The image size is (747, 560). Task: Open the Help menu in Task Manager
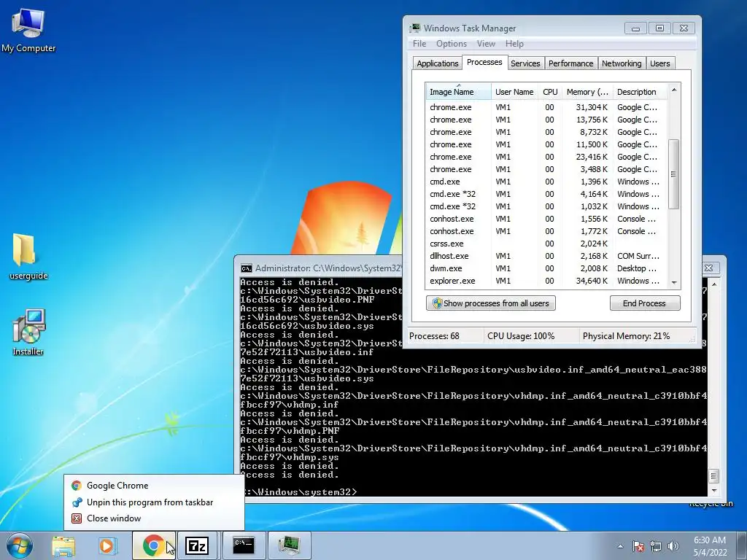click(x=514, y=43)
